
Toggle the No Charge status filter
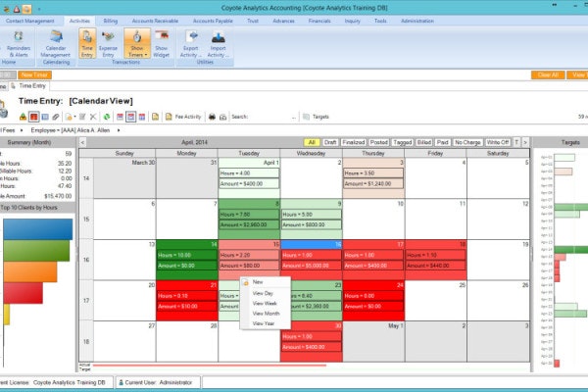click(x=467, y=142)
